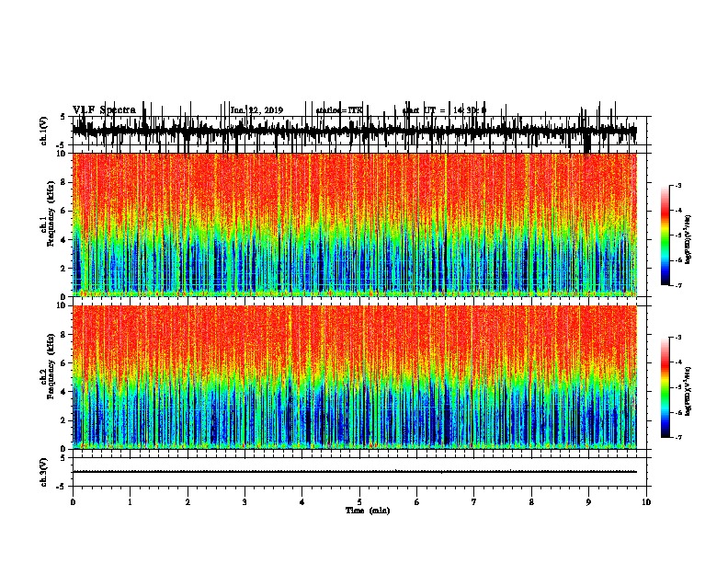Click the '1' tick on time axis
Viewport: 728px width, 563px height.
(130, 502)
